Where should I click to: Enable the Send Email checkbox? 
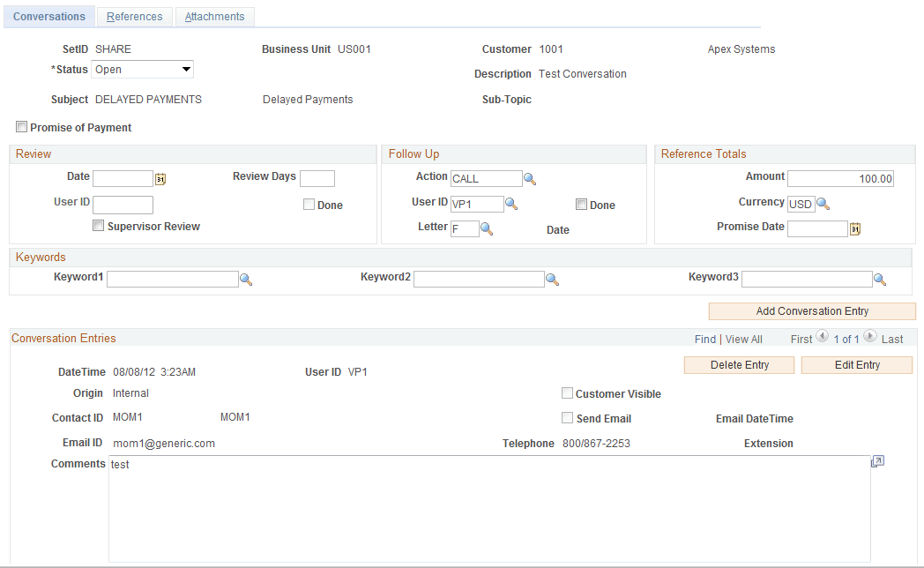pyautogui.click(x=567, y=418)
